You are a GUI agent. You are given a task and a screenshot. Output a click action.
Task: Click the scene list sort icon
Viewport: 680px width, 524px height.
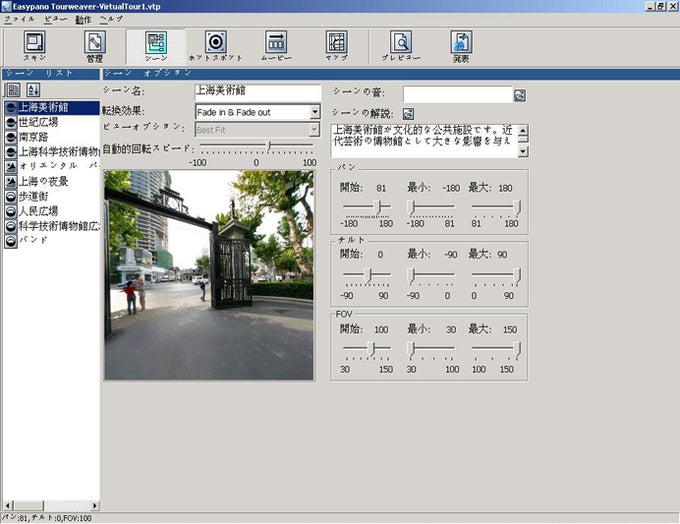pos(33,90)
